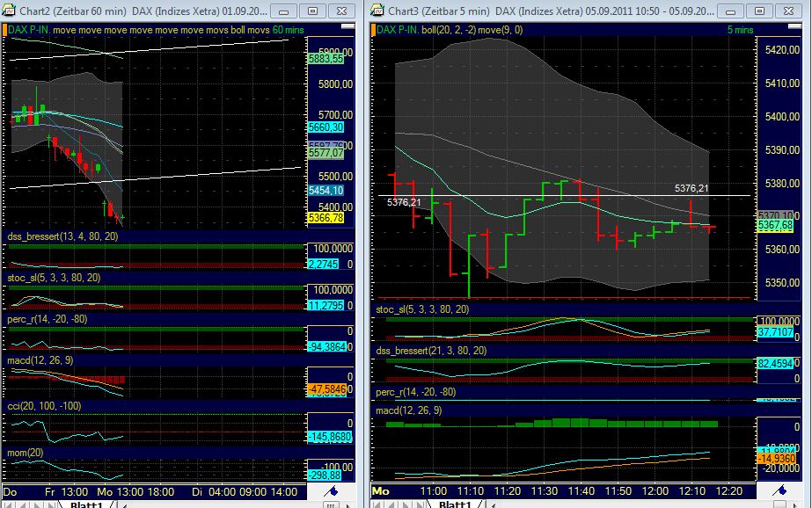Click the DAX P-IN. label in Chart3
This screenshot has height=508, width=812.
pos(398,30)
